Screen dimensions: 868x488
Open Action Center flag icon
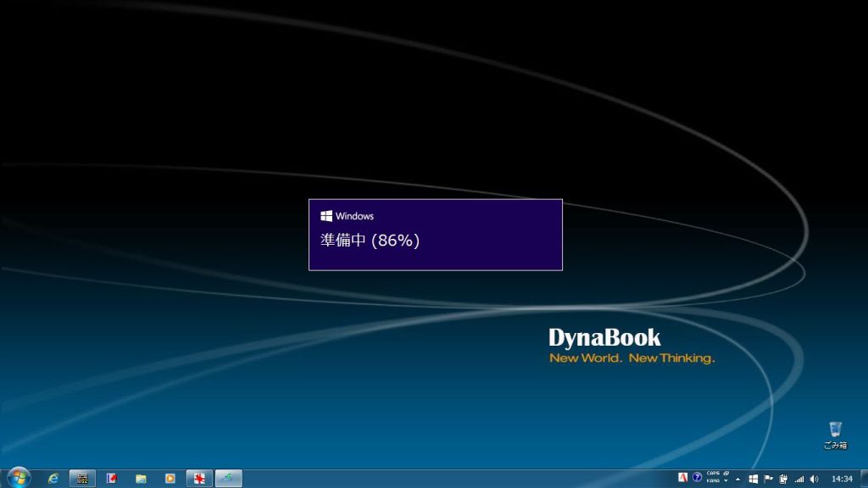(768, 479)
